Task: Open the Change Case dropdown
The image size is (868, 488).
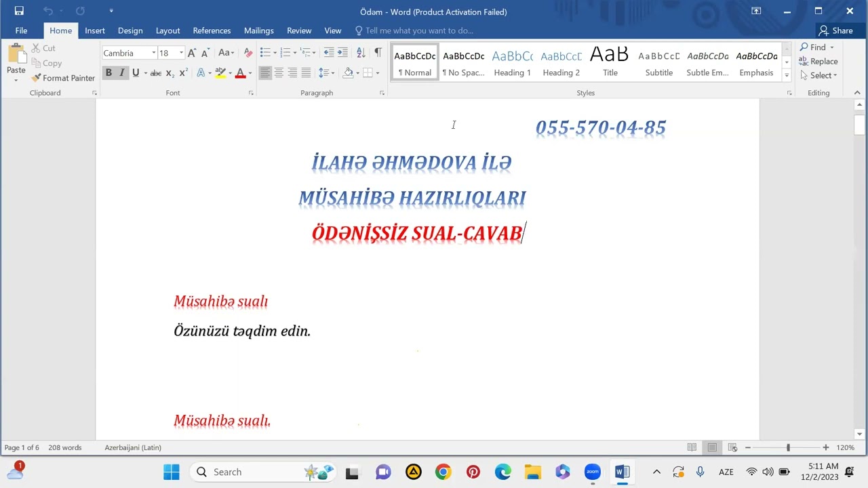Action: pos(226,53)
